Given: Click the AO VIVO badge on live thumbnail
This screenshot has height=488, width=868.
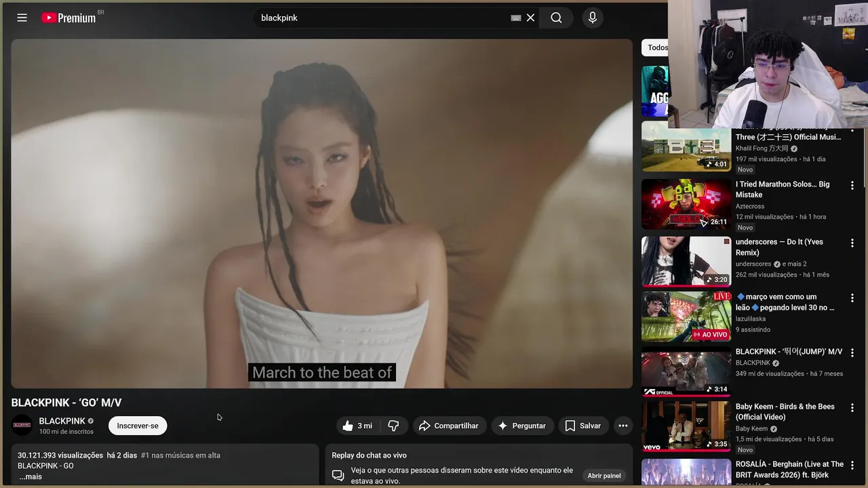Looking at the screenshot, I should tap(710, 335).
